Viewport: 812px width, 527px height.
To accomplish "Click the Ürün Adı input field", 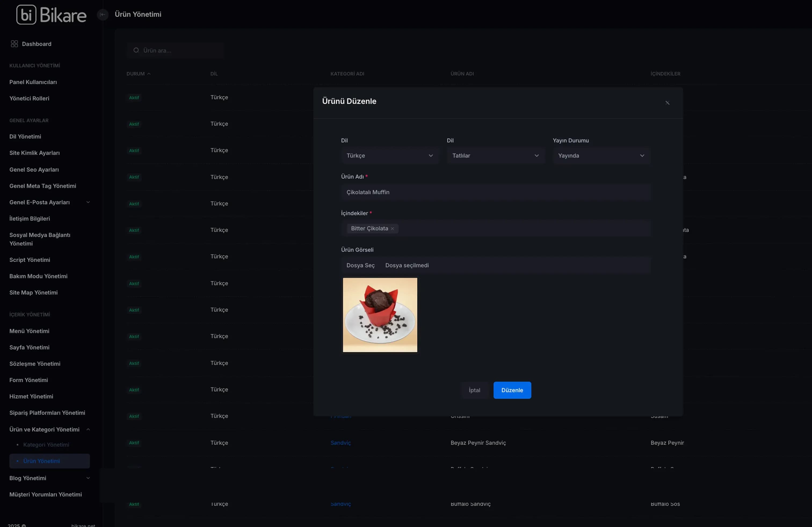I will [495, 192].
